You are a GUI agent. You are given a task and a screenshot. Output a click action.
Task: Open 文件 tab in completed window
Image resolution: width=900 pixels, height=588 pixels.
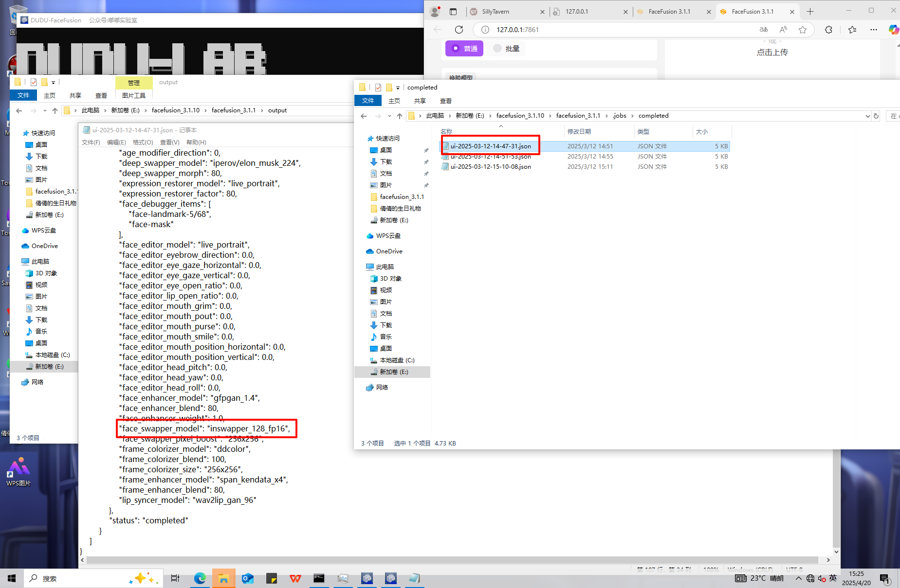368,101
